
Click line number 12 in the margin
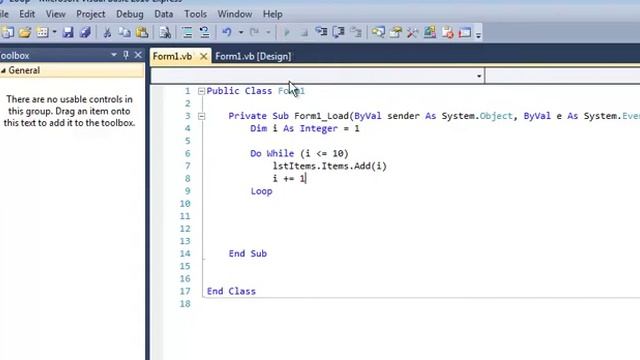click(x=185, y=229)
